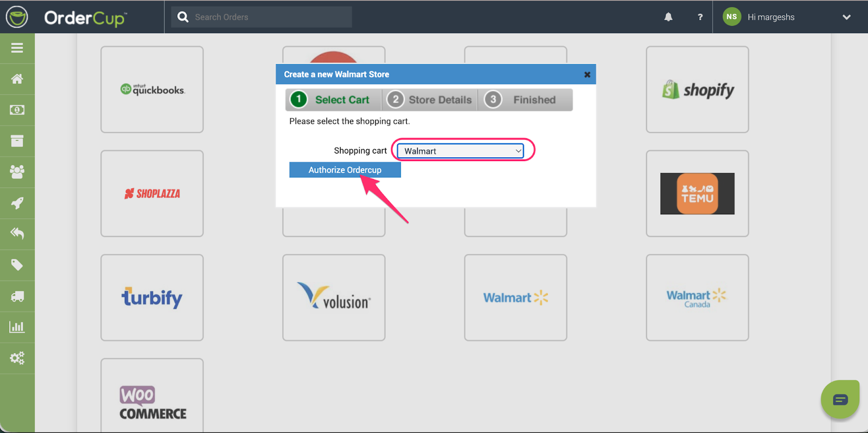The height and width of the screenshot is (433, 868).
Task: Choose the Volusion integration tile
Action: 334,298
